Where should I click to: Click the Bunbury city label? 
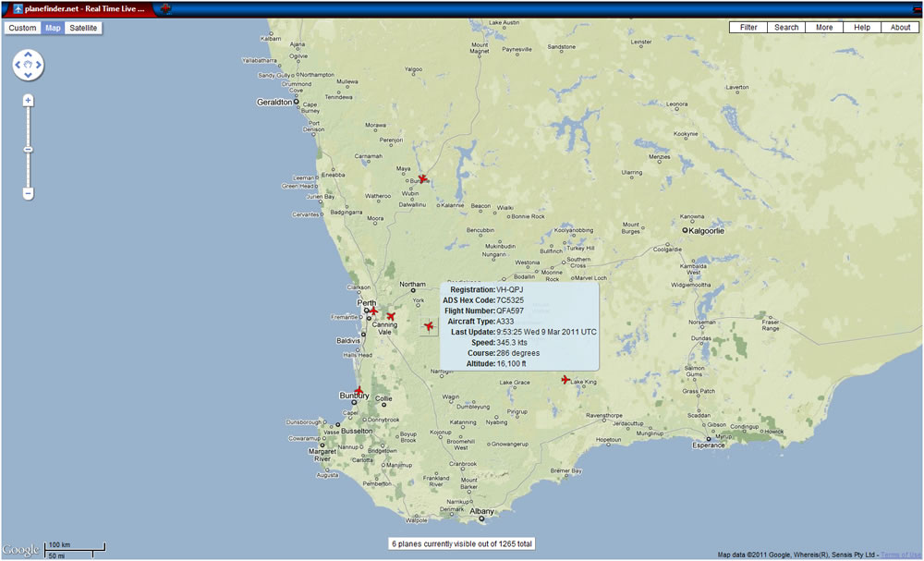point(354,396)
